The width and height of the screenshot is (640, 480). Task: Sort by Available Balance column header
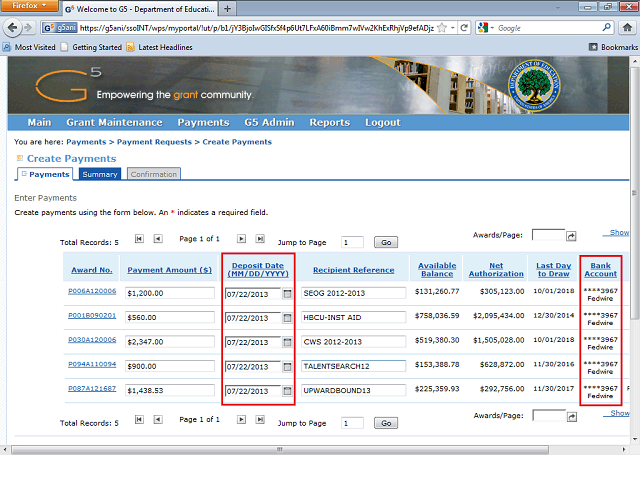click(437, 269)
